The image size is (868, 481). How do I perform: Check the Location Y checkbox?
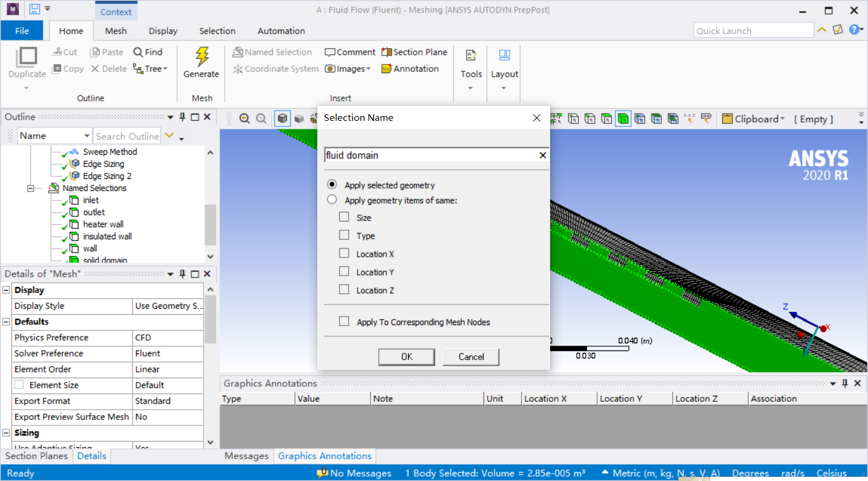344,271
